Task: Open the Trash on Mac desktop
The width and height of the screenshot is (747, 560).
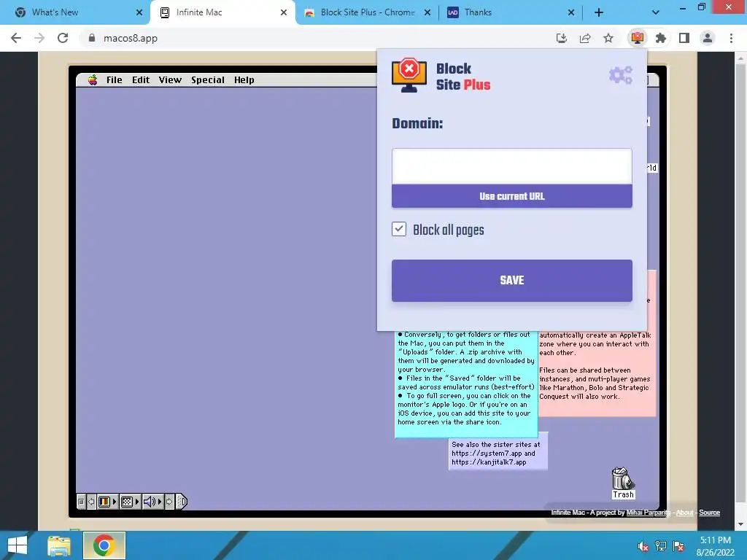Action: (623, 483)
